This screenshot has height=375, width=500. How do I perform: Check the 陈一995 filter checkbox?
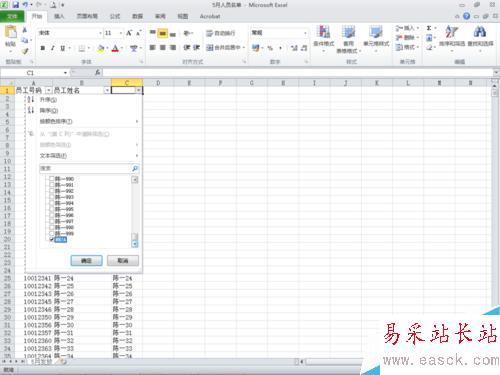[x=52, y=209]
